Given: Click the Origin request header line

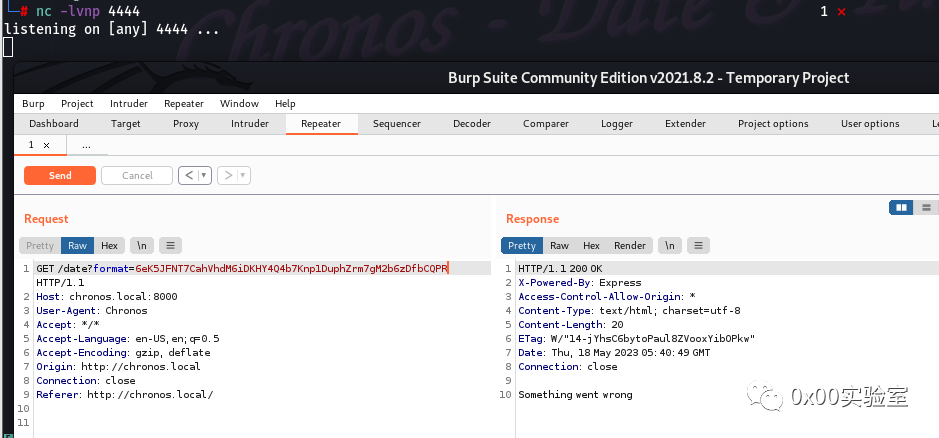Looking at the screenshot, I should pyautogui.click(x=118, y=367).
